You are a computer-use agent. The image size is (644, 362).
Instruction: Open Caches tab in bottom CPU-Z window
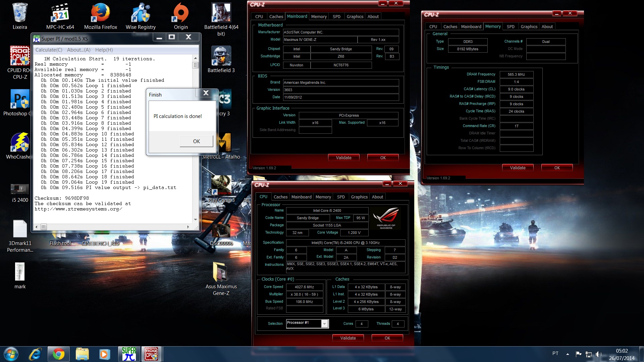pyautogui.click(x=280, y=197)
